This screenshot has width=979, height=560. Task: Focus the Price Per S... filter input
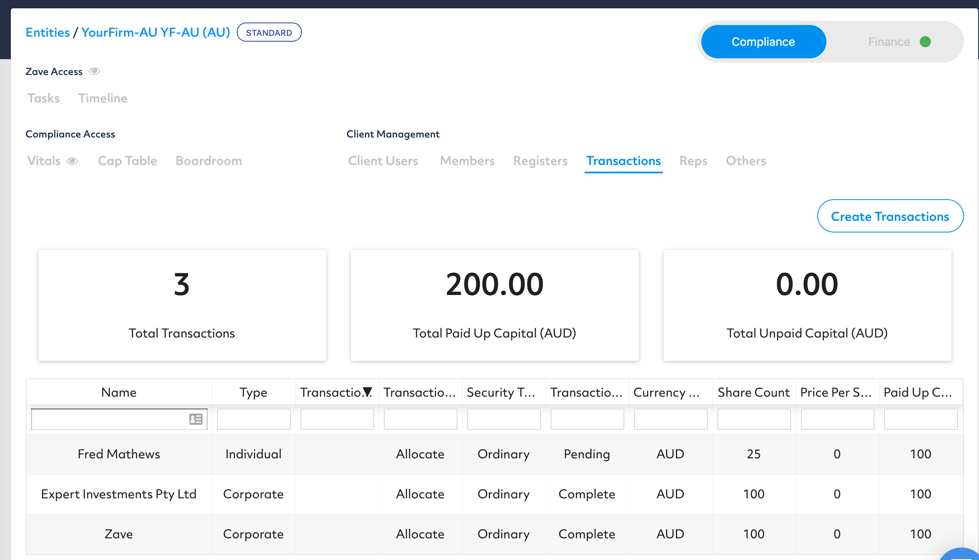pos(838,419)
